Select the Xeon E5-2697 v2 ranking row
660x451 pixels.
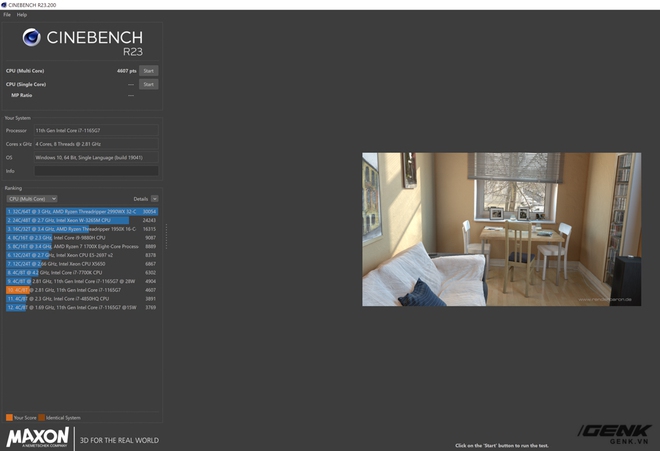tap(82, 255)
